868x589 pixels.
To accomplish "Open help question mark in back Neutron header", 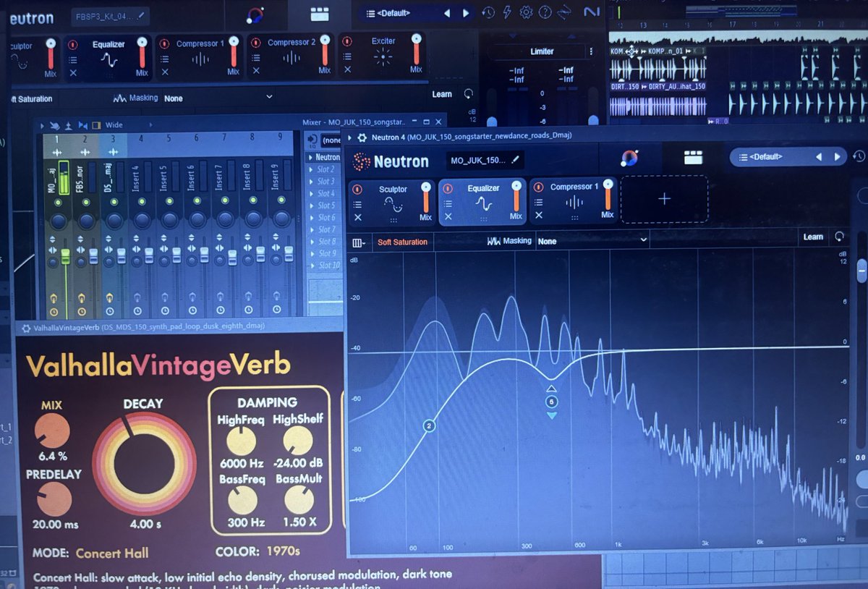I will pos(545,12).
